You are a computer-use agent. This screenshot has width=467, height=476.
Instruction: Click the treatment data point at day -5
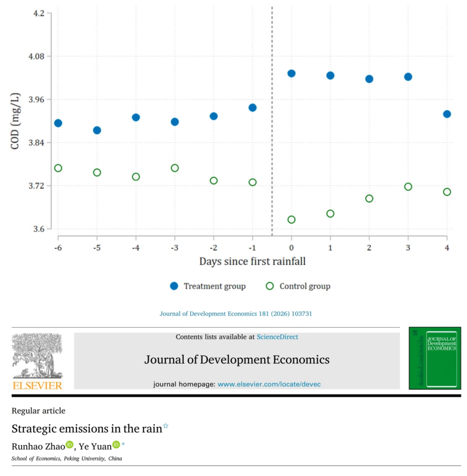coord(97,130)
